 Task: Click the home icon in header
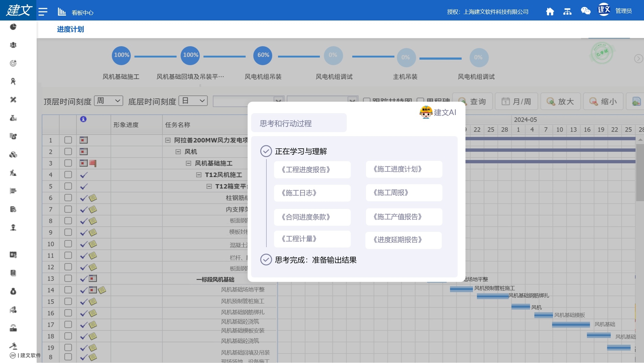pyautogui.click(x=550, y=12)
